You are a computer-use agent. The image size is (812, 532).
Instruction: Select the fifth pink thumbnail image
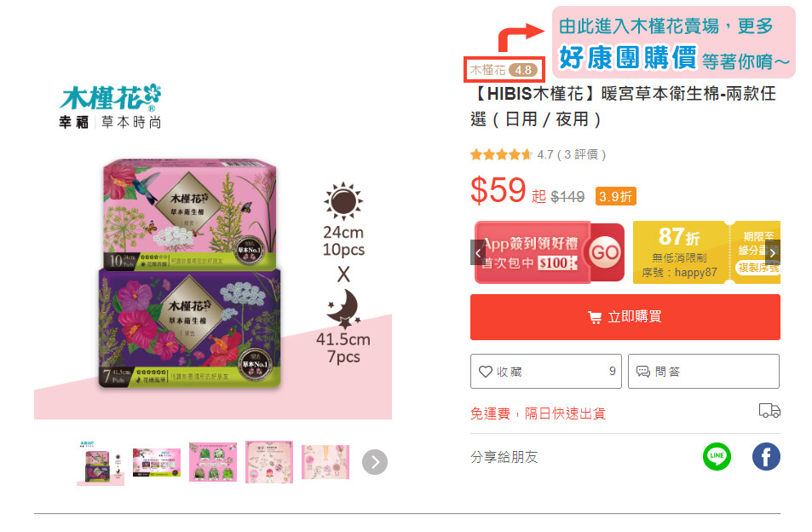[x=325, y=462]
